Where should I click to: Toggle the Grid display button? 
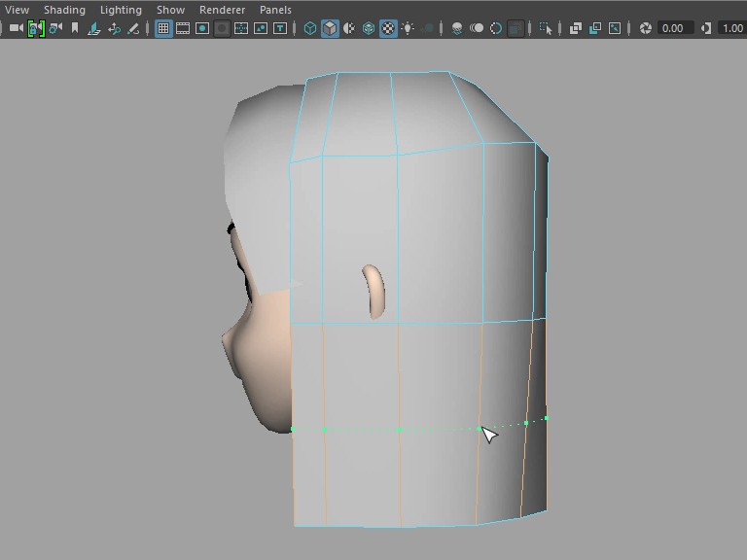pos(163,28)
